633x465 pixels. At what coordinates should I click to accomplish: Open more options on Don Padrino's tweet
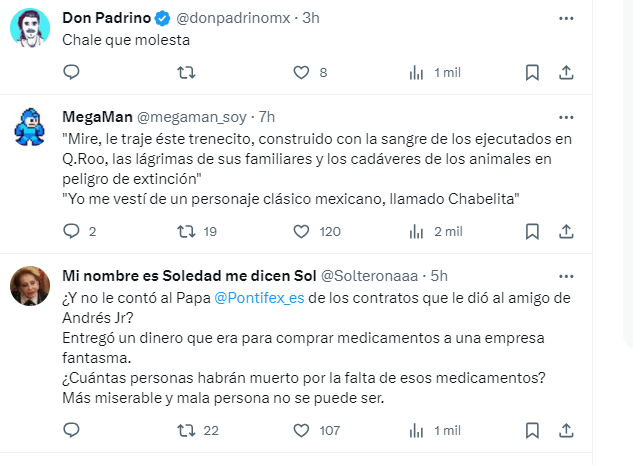tap(567, 18)
